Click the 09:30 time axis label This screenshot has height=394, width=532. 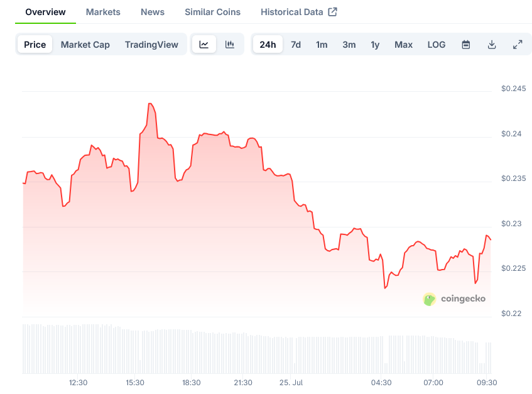tap(487, 383)
